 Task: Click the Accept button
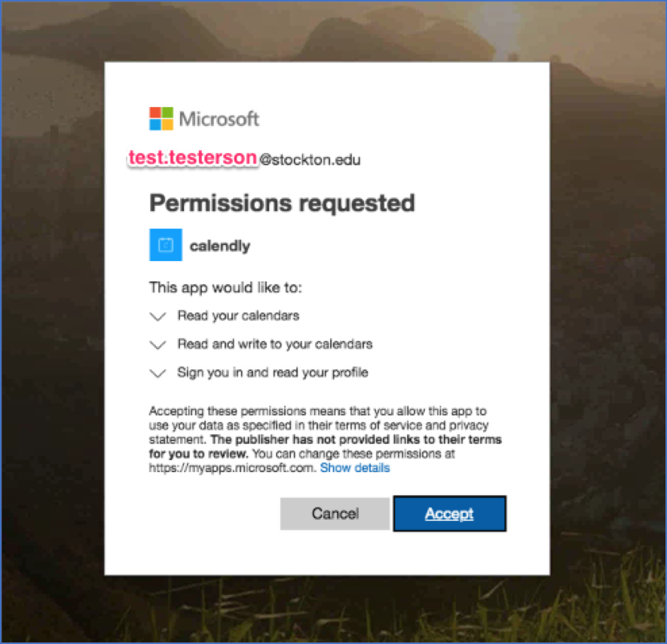pyautogui.click(x=449, y=514)
